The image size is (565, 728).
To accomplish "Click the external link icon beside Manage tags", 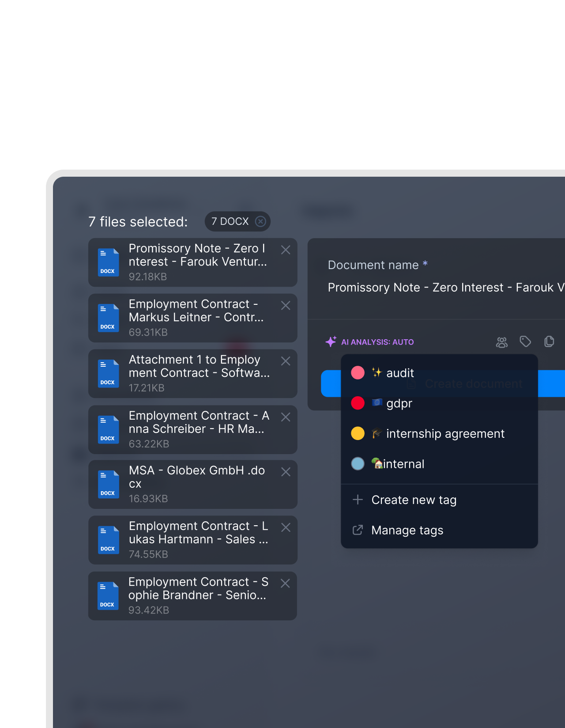I will coord(358,530).
